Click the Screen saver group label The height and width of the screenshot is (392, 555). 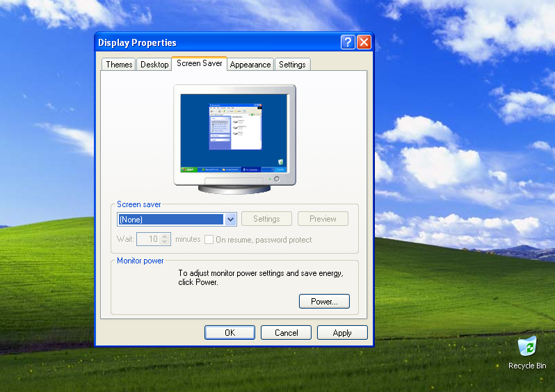(x=139, y=204)
